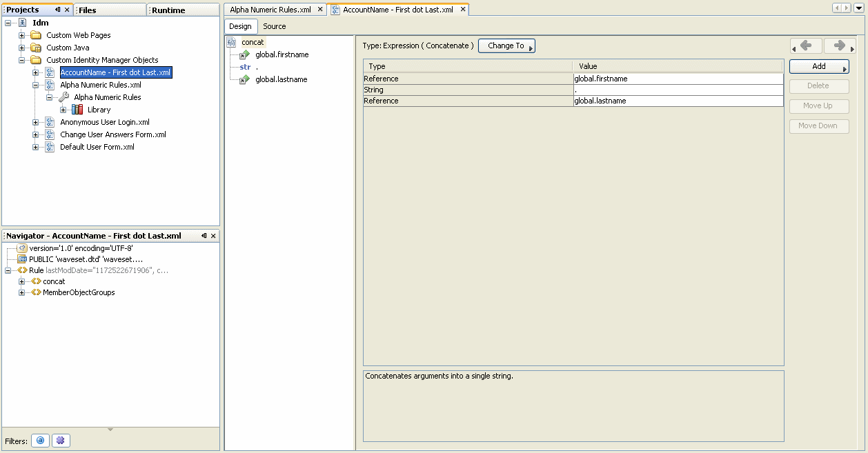868x453 pixels.
Task: Click the wrench icon beside Alpha Numeric Rules
Action: [x=63, y=97]
